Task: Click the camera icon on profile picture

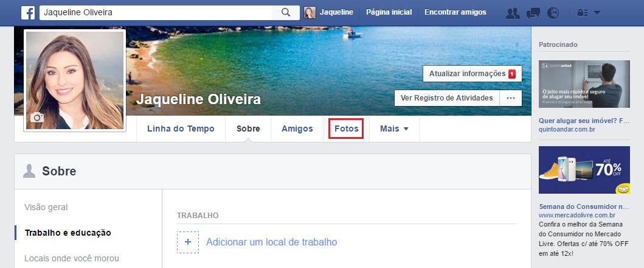Action: (x=37, y=118)
